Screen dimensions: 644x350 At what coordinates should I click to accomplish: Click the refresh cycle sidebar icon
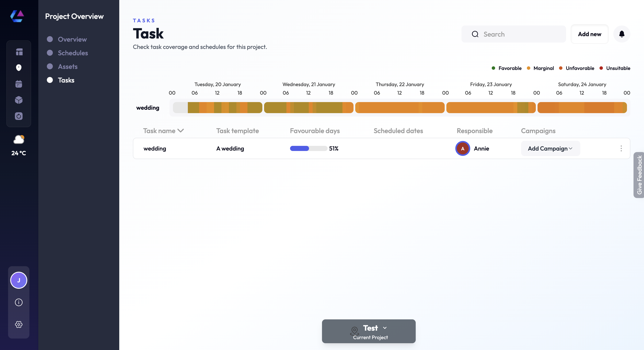coord(19,116)
